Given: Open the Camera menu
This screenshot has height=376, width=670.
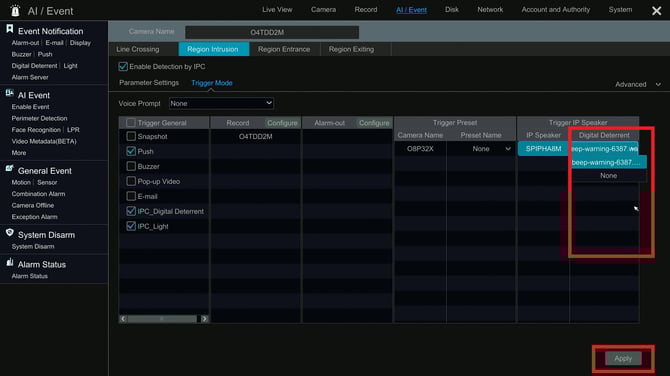Looking at the screenshot, I should tap(323, 9).
